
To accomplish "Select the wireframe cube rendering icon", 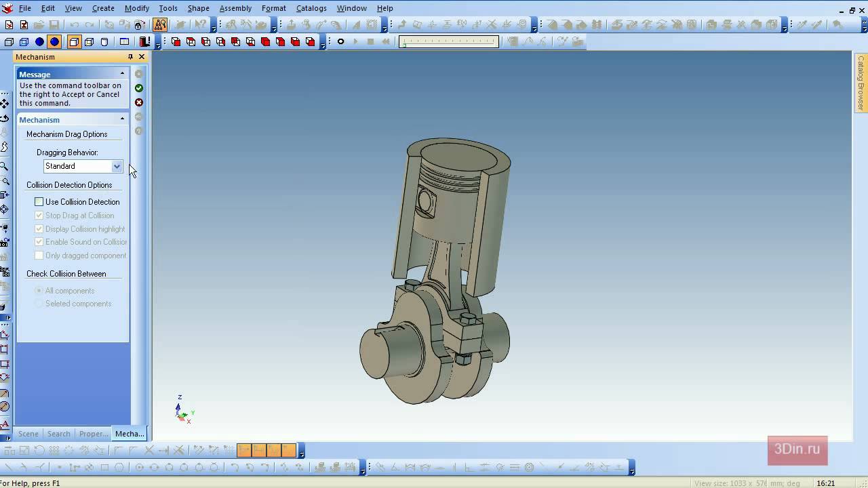I will tap(9, 42).
